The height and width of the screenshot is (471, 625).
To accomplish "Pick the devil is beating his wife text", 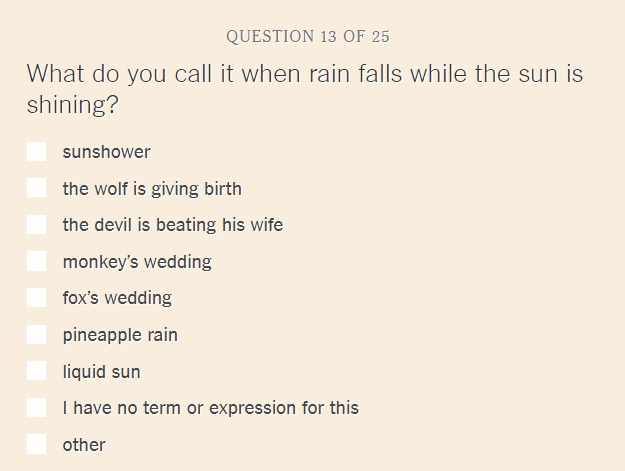I will tap(173, 225).
